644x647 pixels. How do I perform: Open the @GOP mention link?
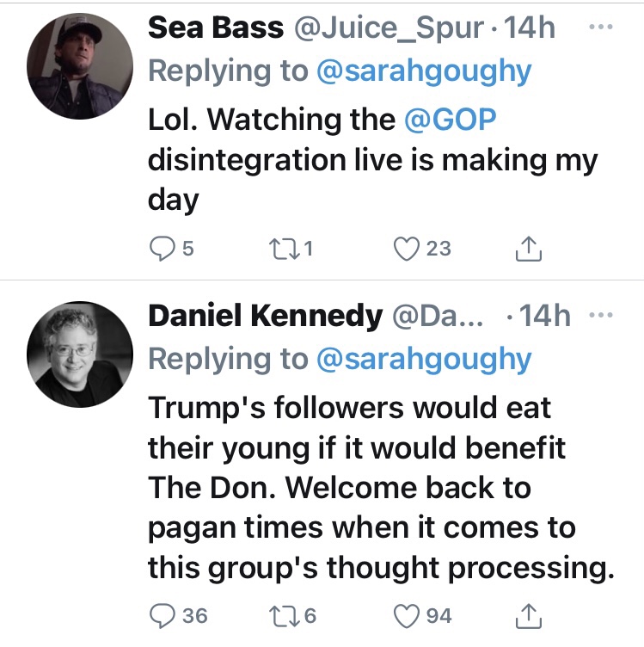coord(450,119)
